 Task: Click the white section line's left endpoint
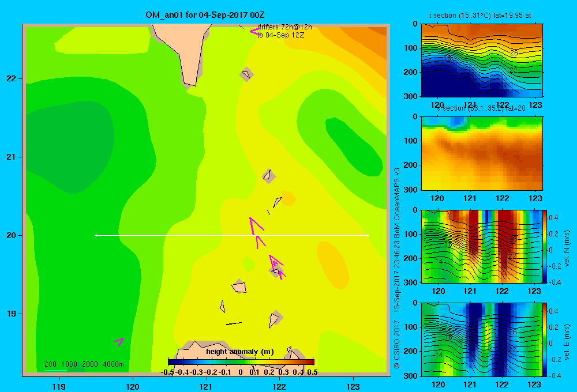(x=96, y=235)
